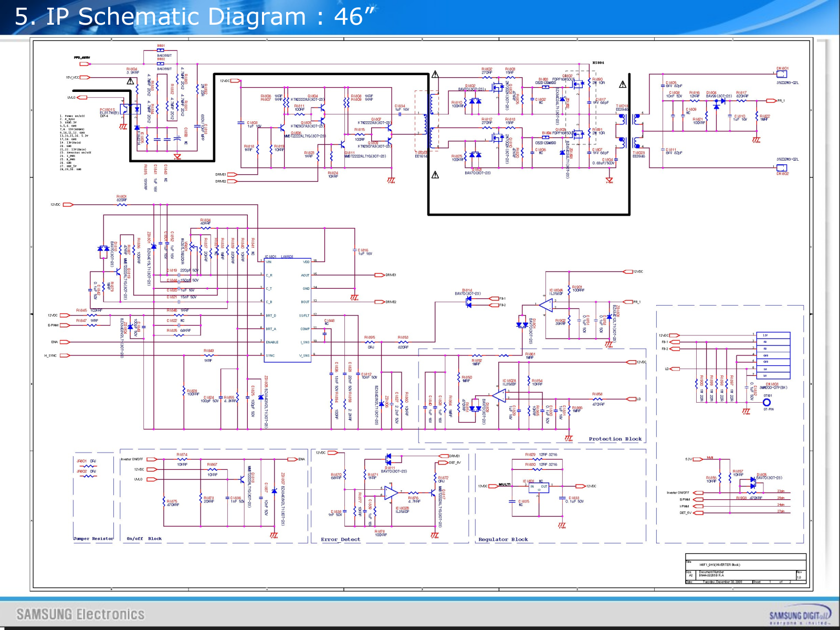Click the ENA input port left of IC1801
Screen dimensions: 840x630
coord(65,342)
